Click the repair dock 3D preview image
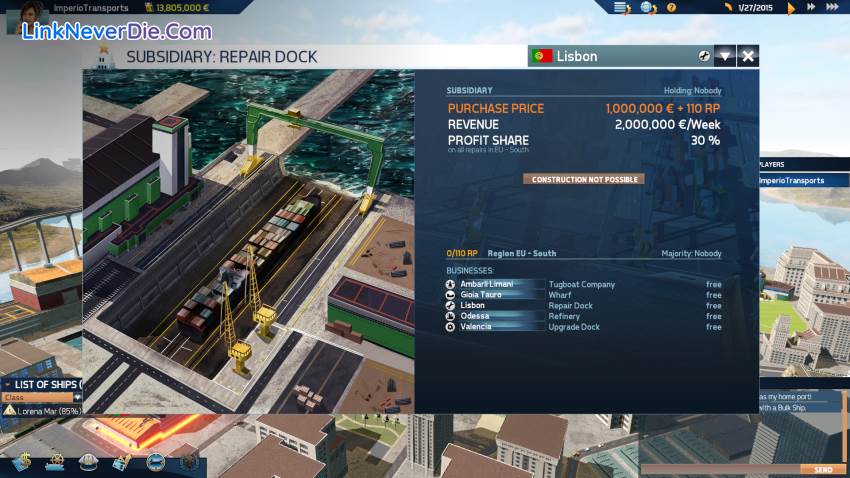This screenshot has height=478, width=850. click(x=248, y=241)
